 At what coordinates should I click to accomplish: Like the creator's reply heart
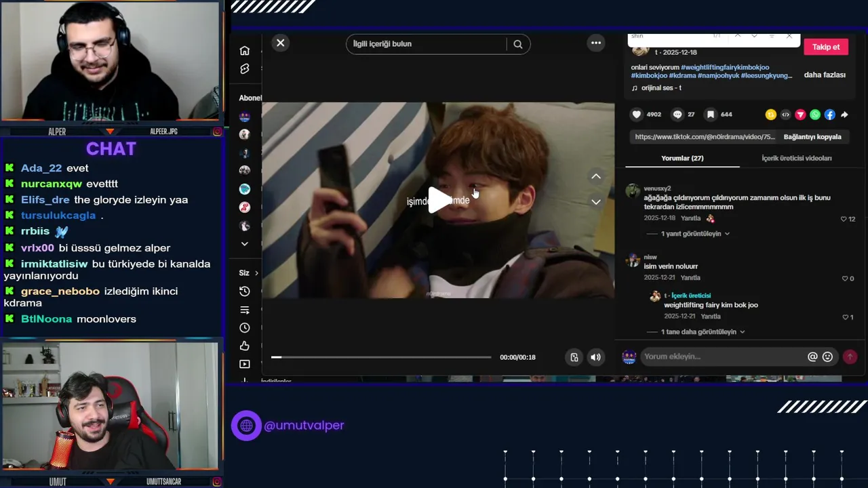click(x=845, y=317)
